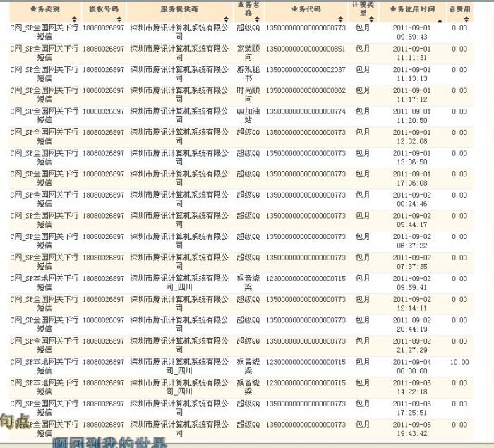This screenshot has width=494, height=448.
Task: Click C网_SP本地网关下行短信 in the 2011-09-04 row
Action: [x=44, y=366]
